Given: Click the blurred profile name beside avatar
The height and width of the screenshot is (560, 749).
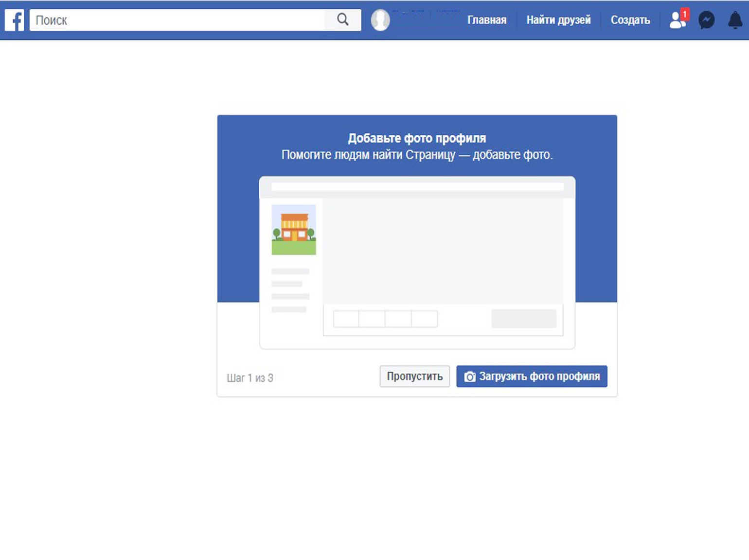Looking at the screenshot, I should (x=426, y=15).
